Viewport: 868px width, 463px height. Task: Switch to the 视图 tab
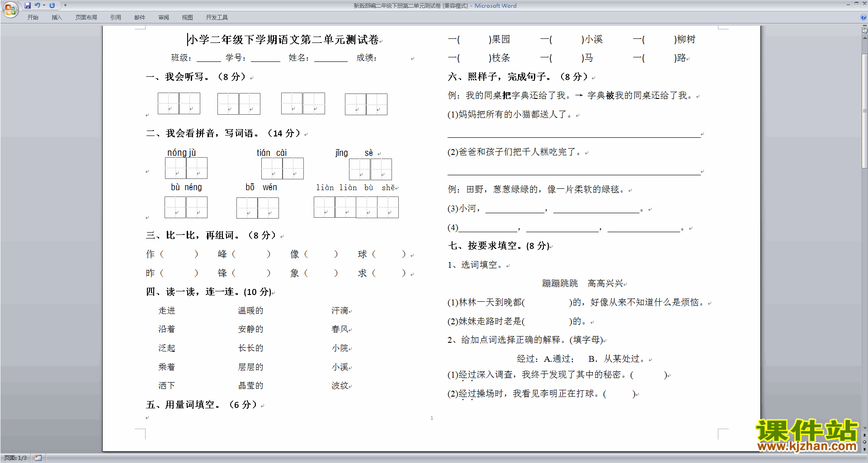point(188,18)
